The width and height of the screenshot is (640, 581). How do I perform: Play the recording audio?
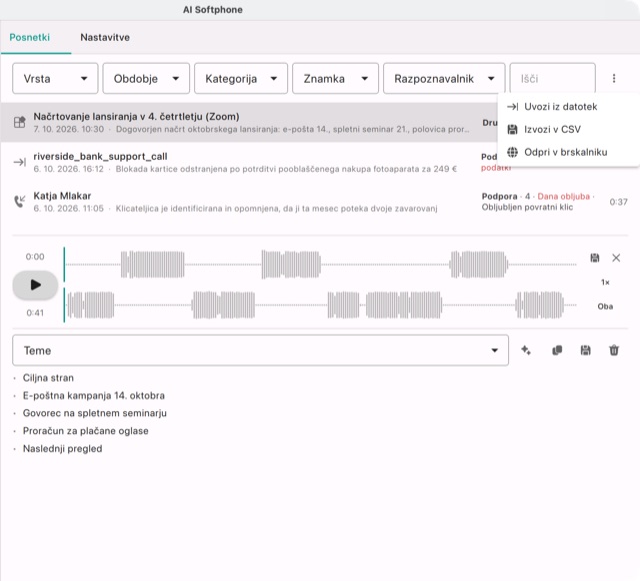36,285
